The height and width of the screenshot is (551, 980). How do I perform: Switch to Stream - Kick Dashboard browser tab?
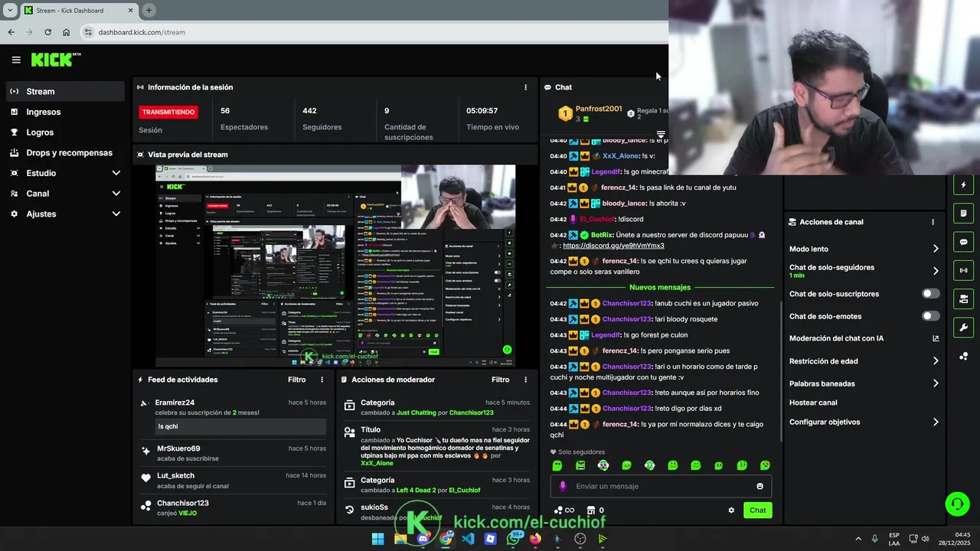pyautogui.click(x=80, y=10)
